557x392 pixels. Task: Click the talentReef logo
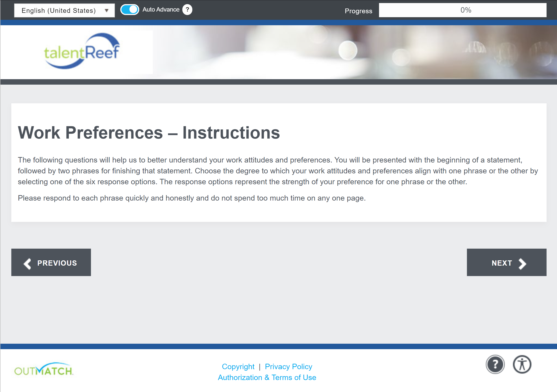tap(82, 52)
